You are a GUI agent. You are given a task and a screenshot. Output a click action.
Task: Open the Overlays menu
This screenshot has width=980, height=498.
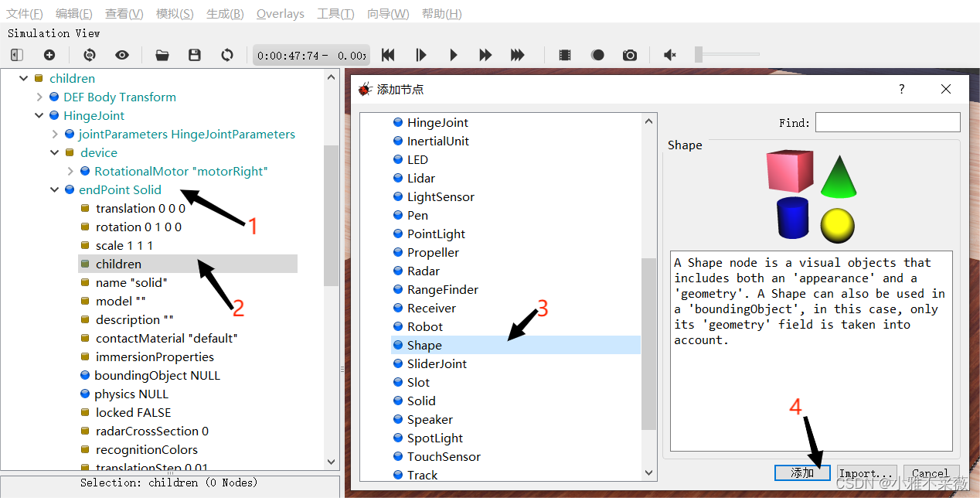(280, 14)
